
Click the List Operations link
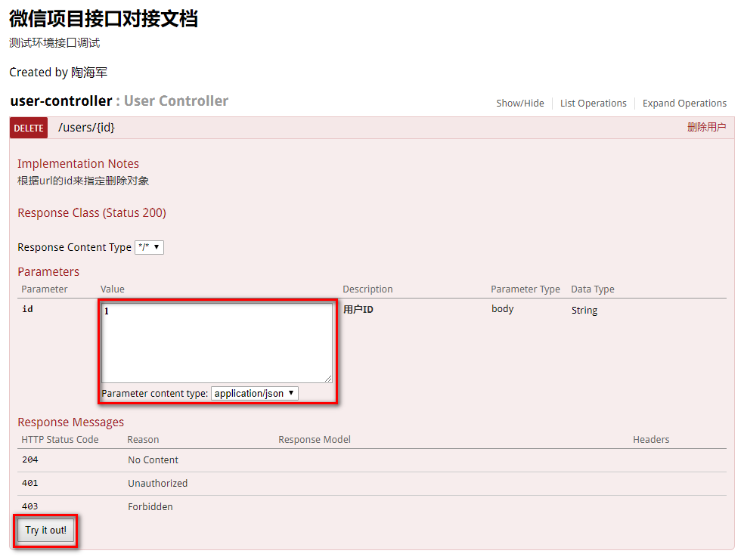[594, 103]
